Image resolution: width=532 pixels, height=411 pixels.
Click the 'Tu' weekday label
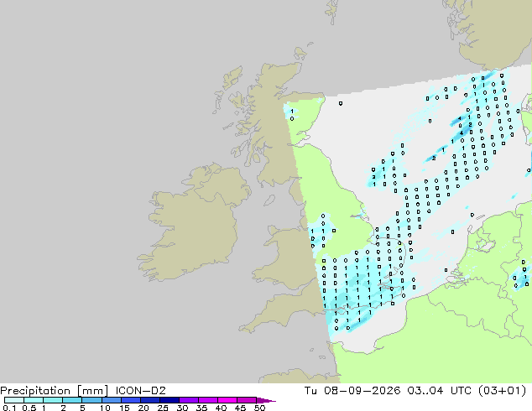pos(310,391)
